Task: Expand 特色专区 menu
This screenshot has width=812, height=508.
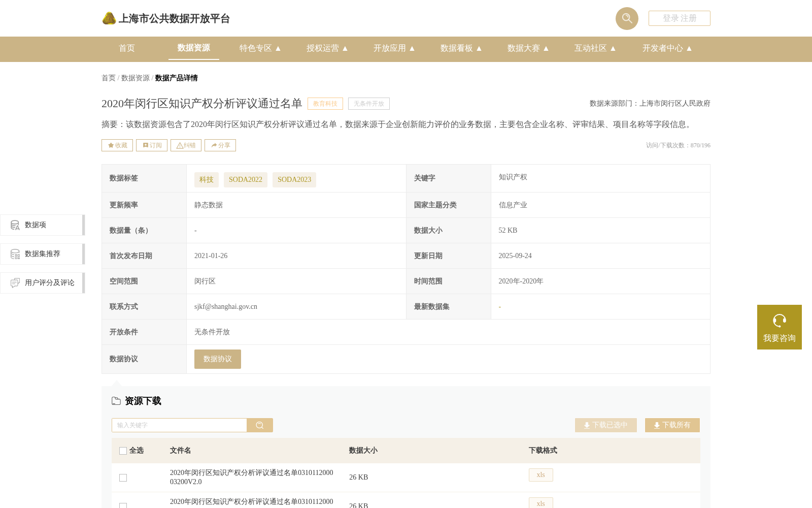Action: coord(260,48)
